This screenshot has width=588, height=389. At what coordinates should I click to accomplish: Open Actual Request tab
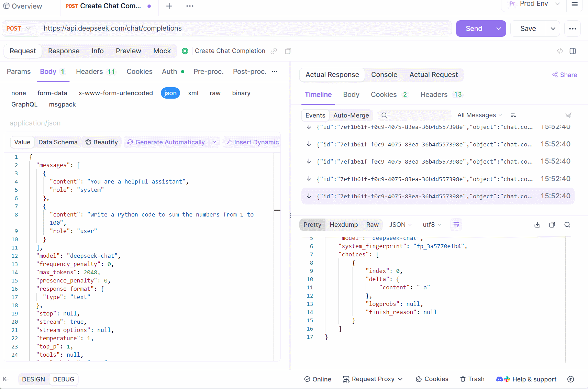coord(434,75)
